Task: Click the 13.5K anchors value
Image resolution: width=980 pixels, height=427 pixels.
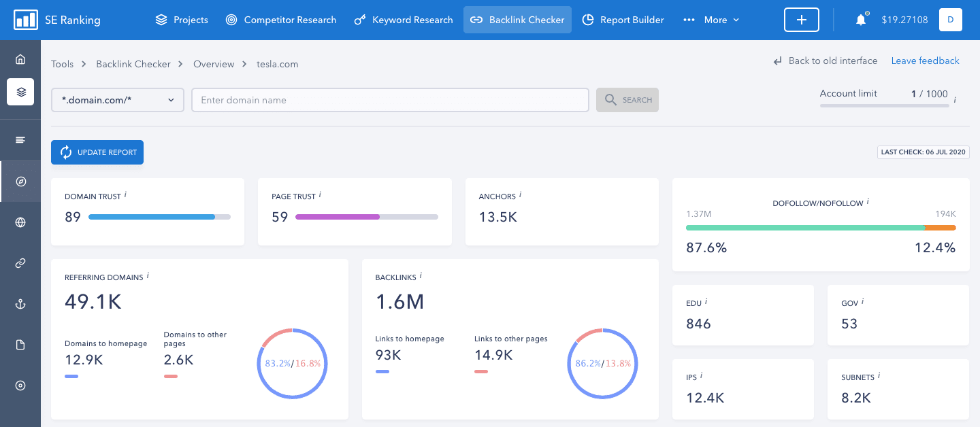Action: click(498, 218)
